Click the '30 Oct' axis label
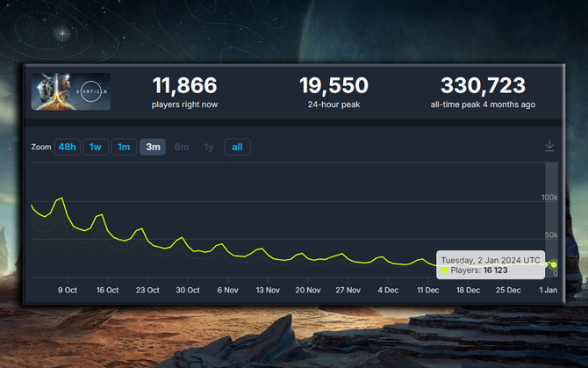The width and height of the screenshot is (588, 368). point(188,290)
